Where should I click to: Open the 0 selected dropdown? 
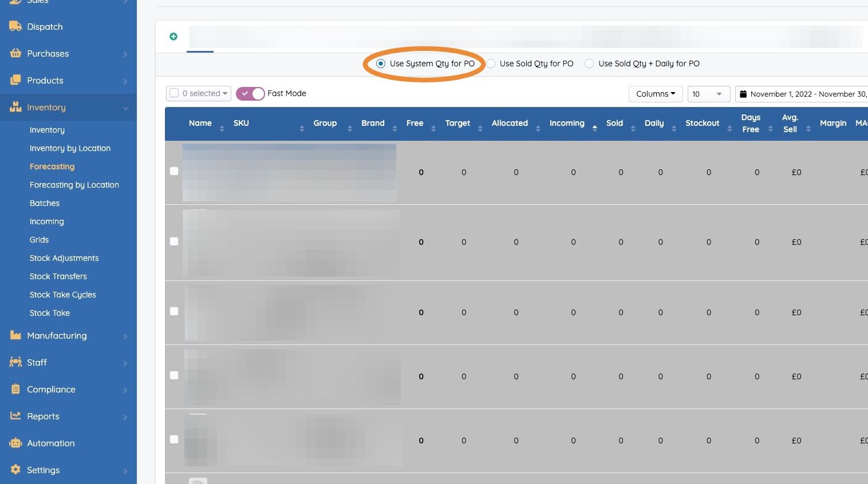[x=199, y=93]
